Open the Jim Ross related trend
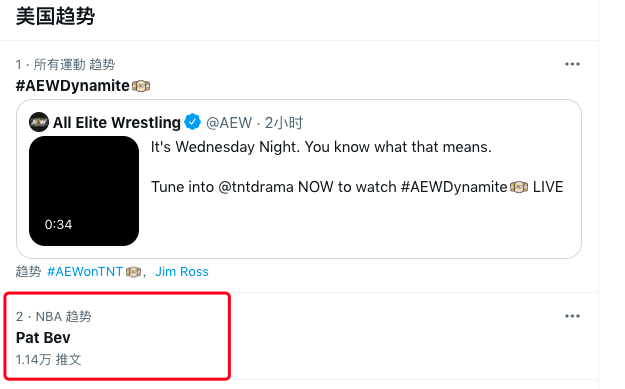 182,272
